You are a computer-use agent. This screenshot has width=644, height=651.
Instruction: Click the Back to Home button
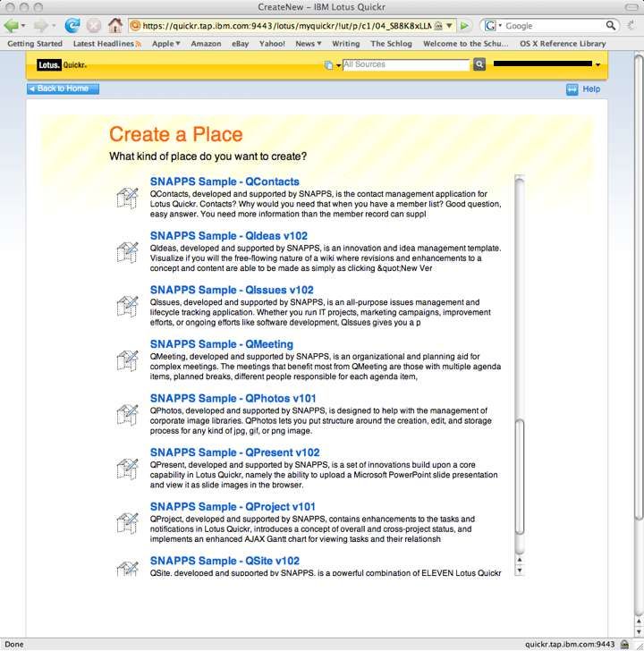(x=64, y=89)
